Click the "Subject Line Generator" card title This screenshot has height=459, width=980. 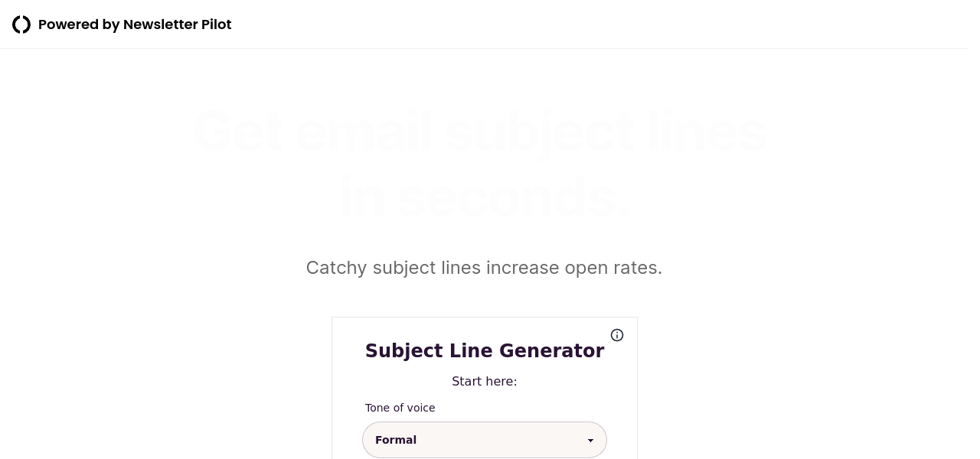click(485, 351)
